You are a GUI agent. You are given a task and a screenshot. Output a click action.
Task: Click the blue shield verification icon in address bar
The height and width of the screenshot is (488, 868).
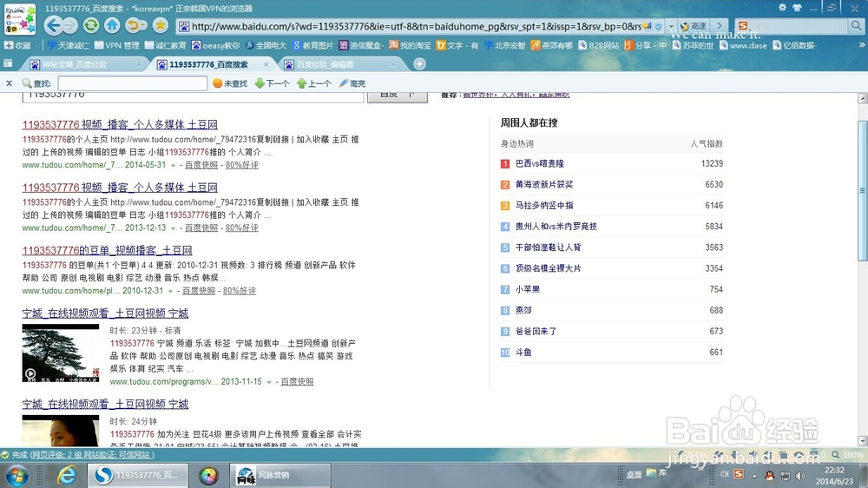pos(658,26)
